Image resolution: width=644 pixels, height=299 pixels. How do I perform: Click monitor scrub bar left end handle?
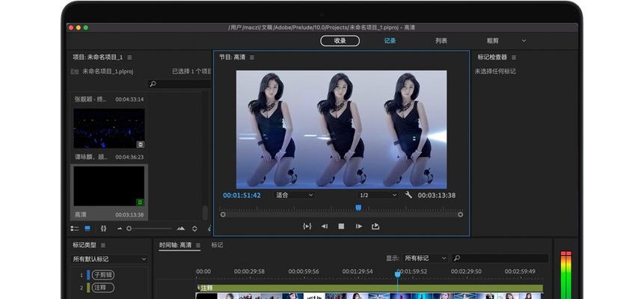point(223,215)
